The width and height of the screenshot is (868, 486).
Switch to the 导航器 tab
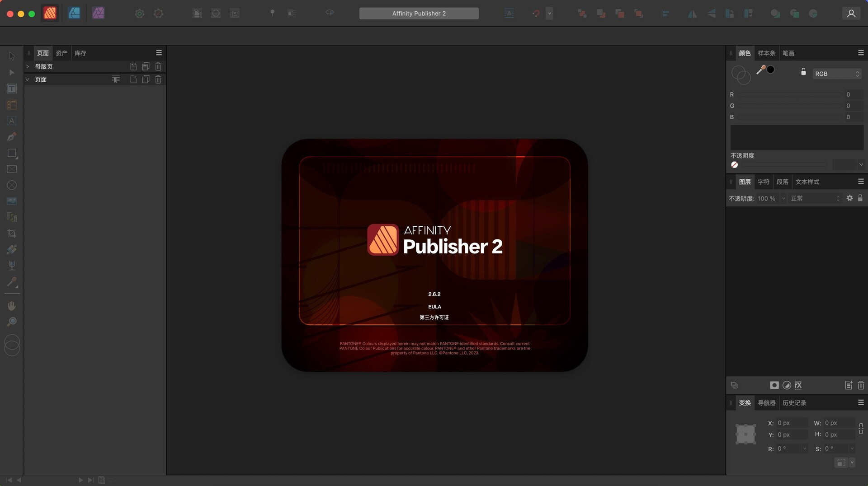pyautogui.click(x=767, y=403)
